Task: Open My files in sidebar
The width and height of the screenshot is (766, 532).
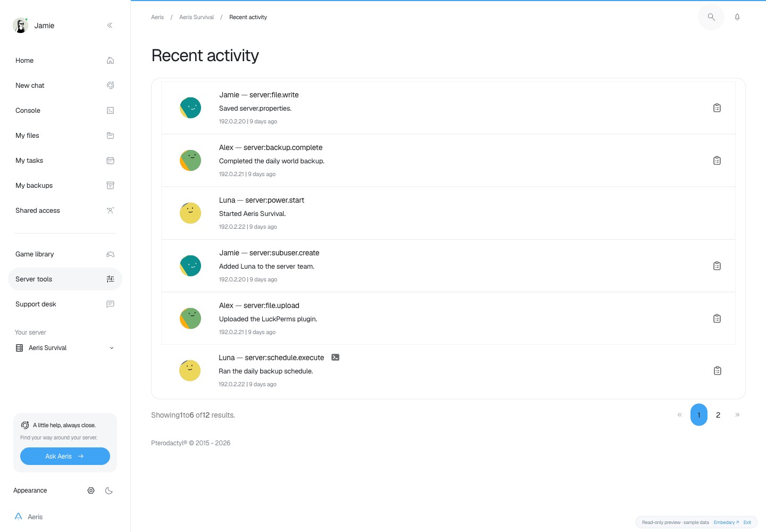Action: pos(65,136)
